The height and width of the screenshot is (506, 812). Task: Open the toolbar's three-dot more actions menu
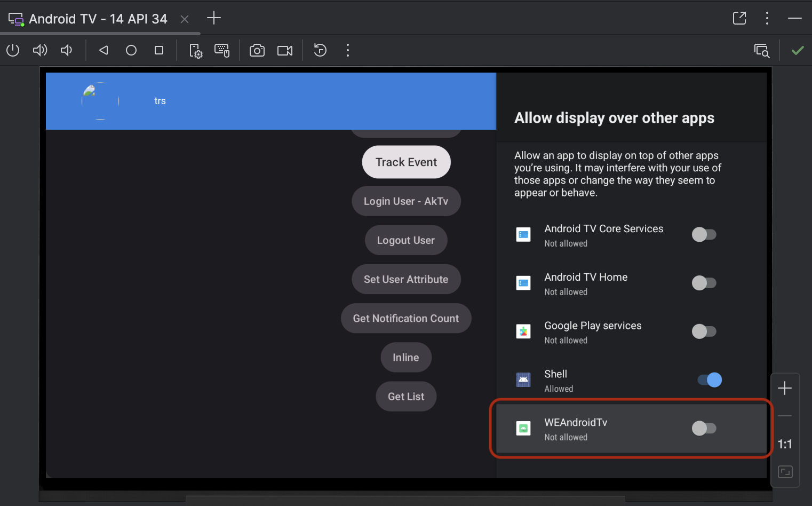[348, 50]
